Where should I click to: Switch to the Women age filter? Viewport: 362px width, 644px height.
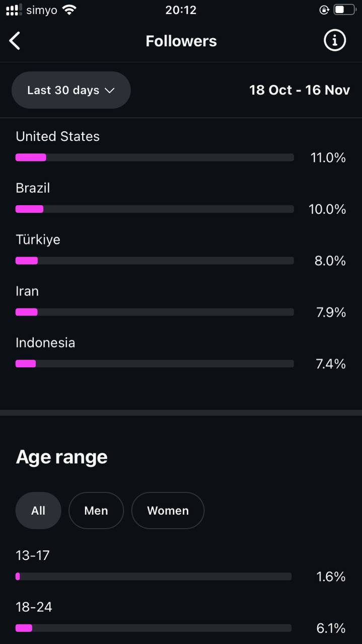(168, 511)
